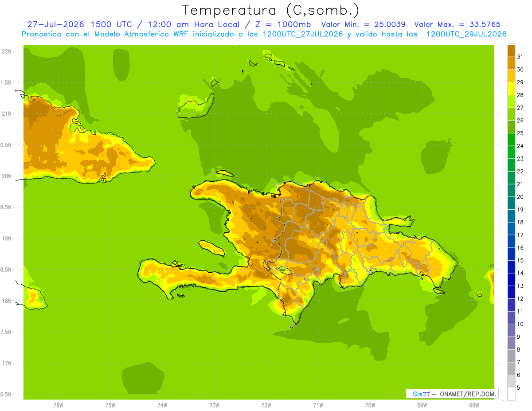The width and height of the screenshot is (532, 411).
Task: Click the '18N' latitude axis label
Action: (x=7, y=301)
